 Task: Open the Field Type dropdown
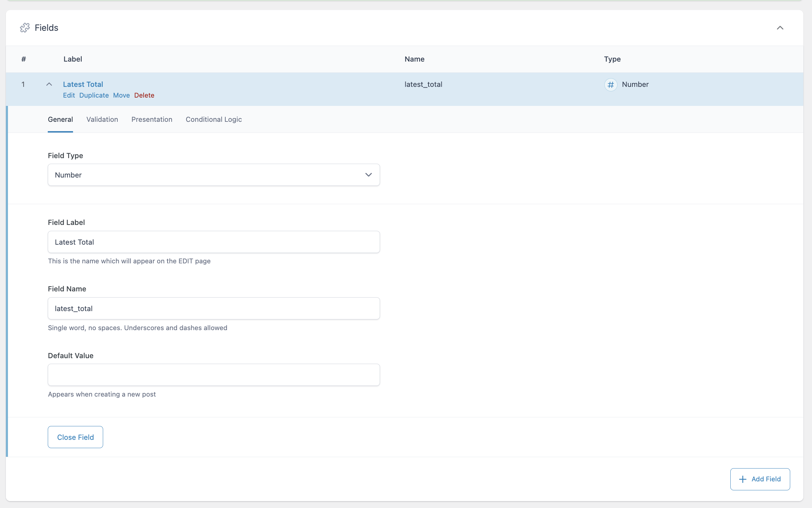pos(214,175)
